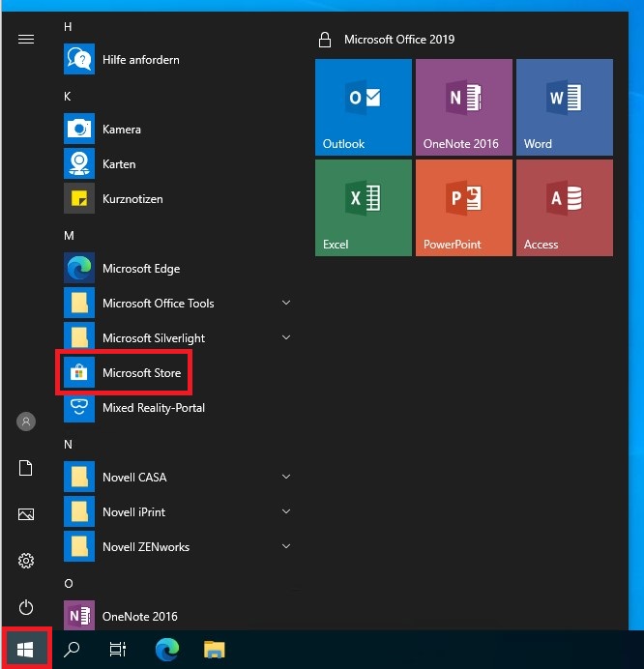Launch the Word tile
644x669 pixels.
[x=565, y=107]
